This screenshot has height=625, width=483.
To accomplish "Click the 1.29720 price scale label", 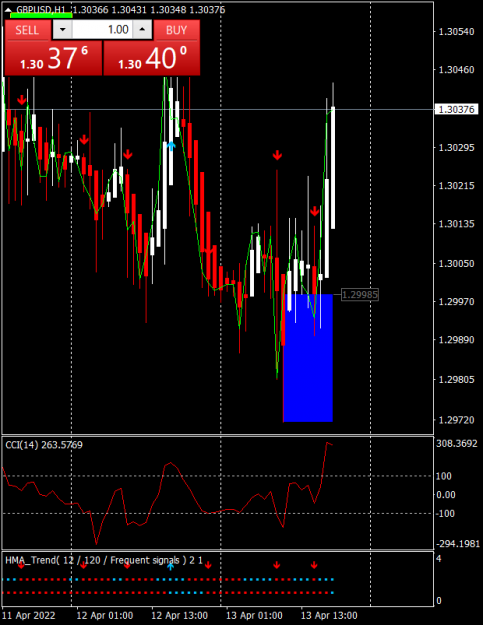I will pos(456,420).
